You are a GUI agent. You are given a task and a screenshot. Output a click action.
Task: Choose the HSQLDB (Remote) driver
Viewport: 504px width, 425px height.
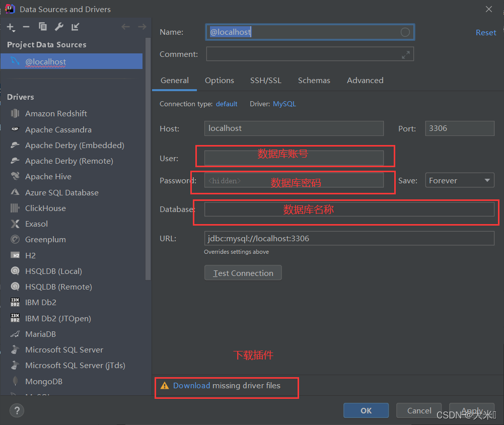58,287
